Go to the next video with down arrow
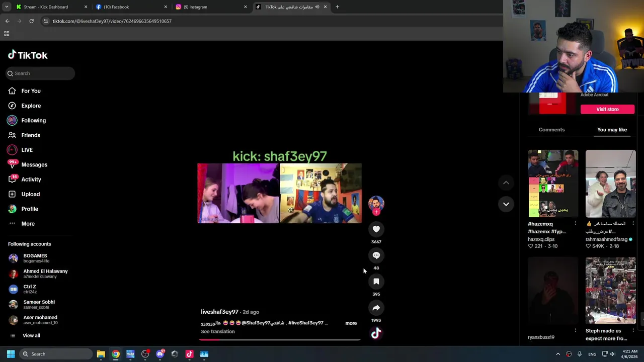Screen dimensions: 644x362 [506, 204]
